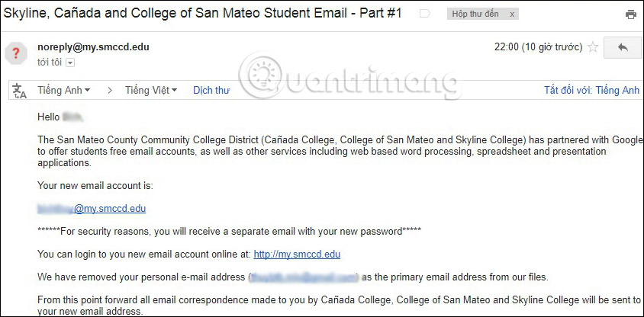This screenshot has height=317, width=644.
Task: Click the importance marker label icon
Action: click(x=425, y=14)
